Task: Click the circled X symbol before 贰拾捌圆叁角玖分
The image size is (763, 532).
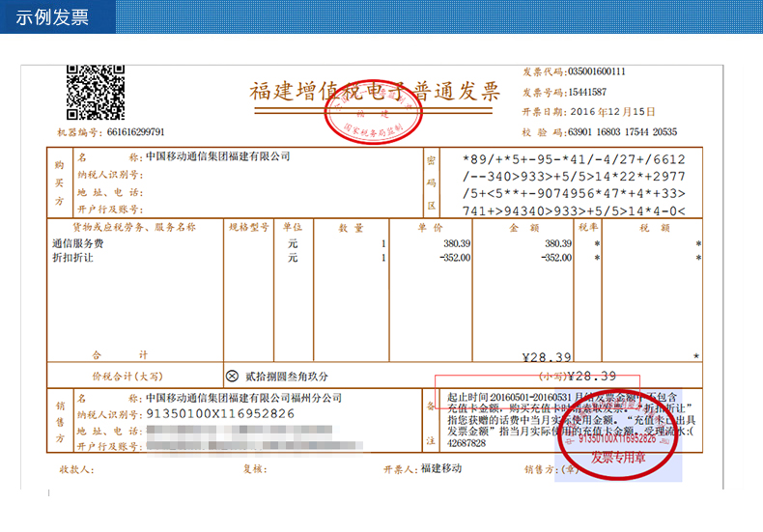Action: tap(232, 376)
